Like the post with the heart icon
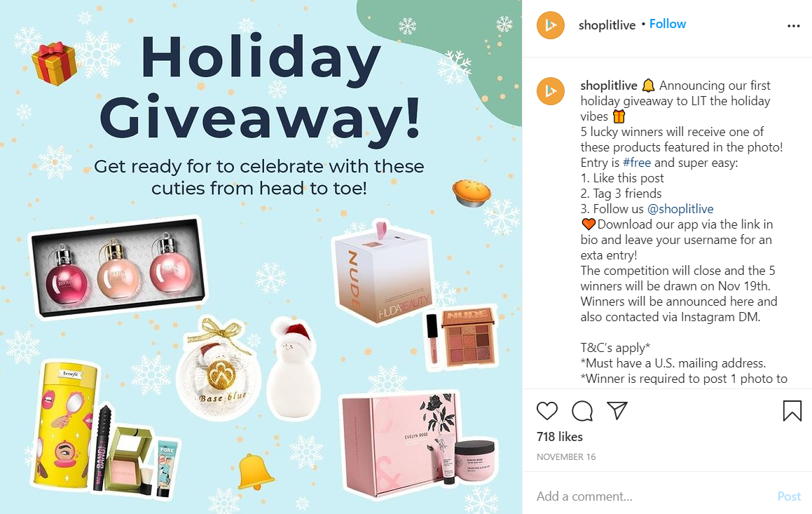 (x=547, y=411)
